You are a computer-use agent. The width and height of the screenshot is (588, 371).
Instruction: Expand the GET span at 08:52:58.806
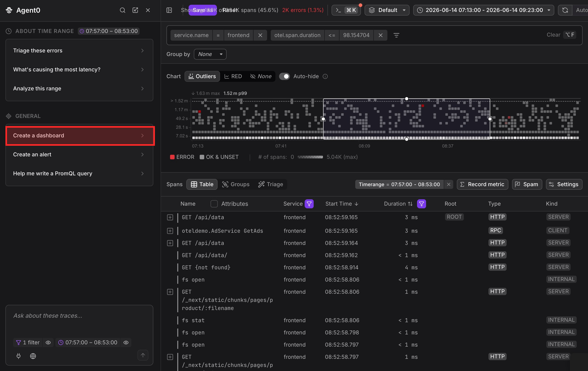170,292
